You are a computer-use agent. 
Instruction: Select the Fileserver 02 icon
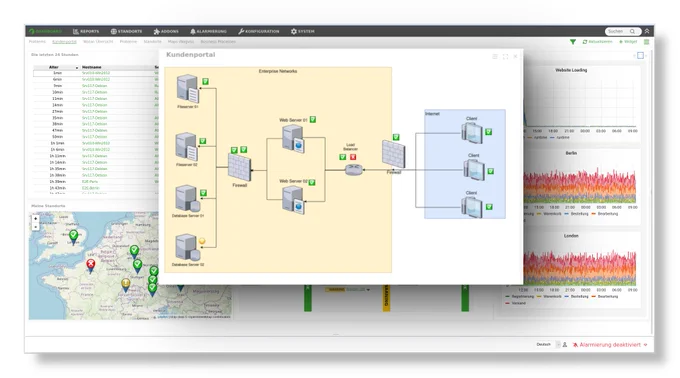click(x=186, y=147)
